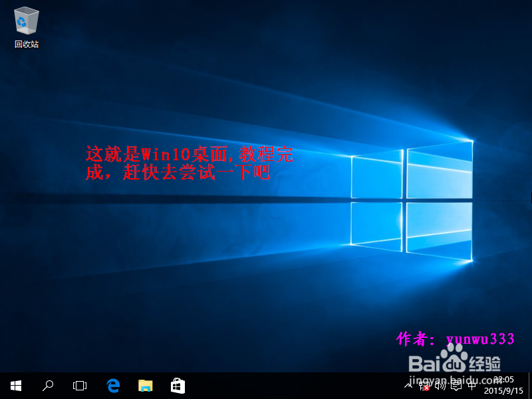Click the clock showing 2015/9/15
Screen dimensions: 532x399
(x=503, y=386)
